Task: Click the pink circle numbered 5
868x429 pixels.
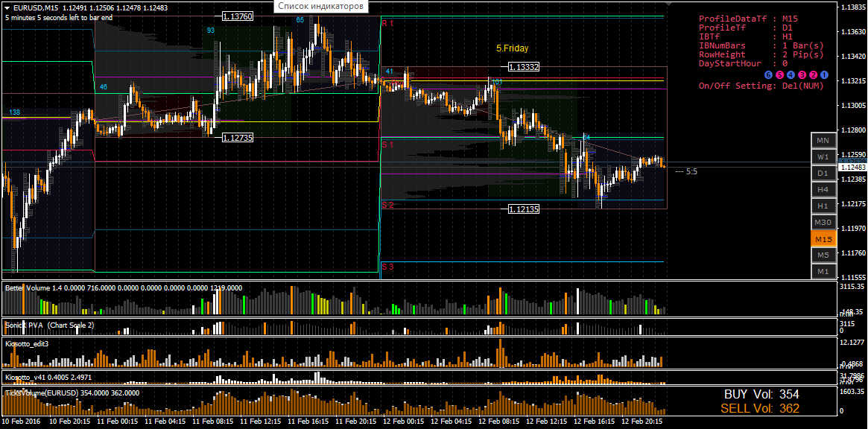Action: pos(779,74)
